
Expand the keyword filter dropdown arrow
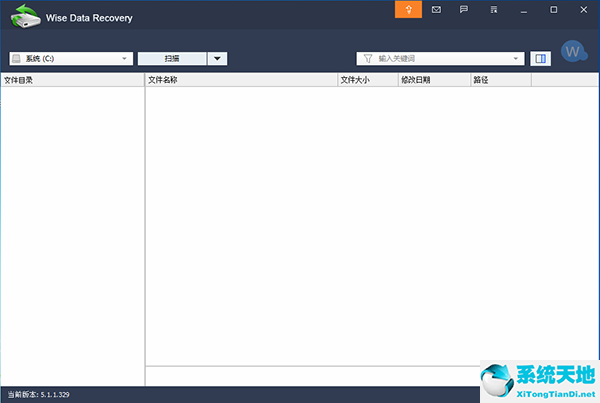coord(516,59)
